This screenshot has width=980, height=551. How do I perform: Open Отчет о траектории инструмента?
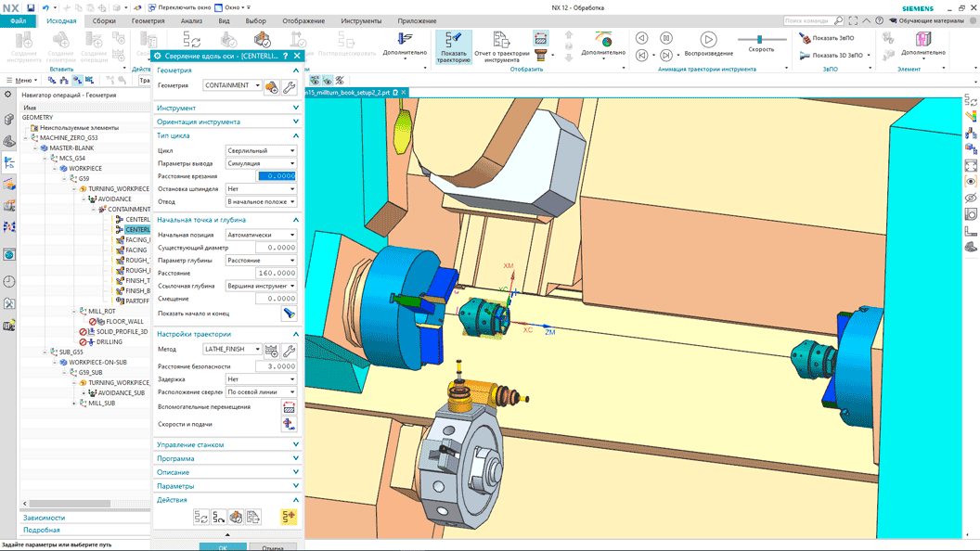pyautogui.click(x=501, y=47)
